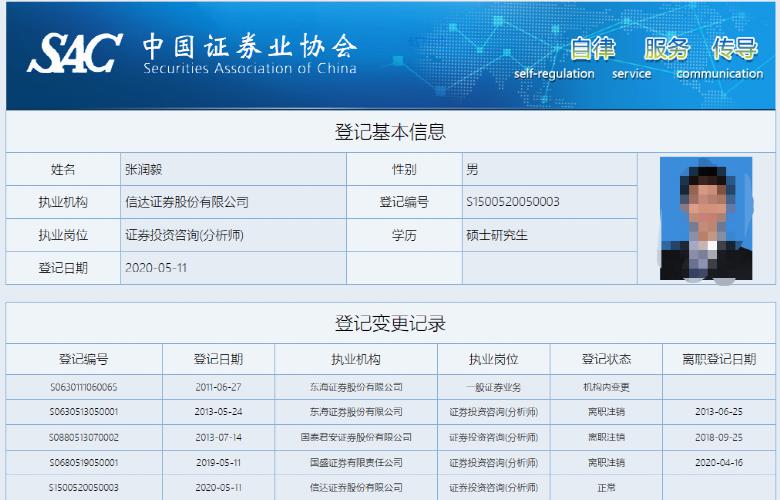Click the 登记基本信息 section heading
Image resolution: width=780 pixels, height=500 pixels.
click(390, 132)
